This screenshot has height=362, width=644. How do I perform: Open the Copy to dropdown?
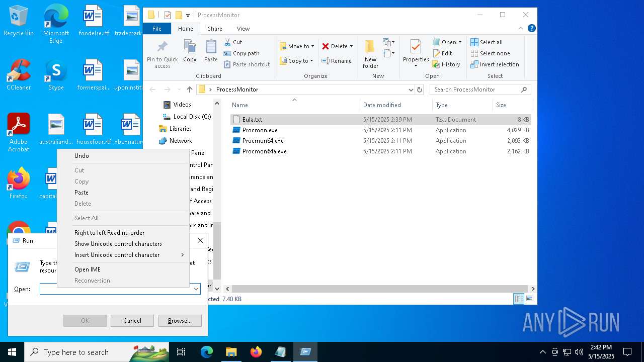pyautogui.click(x=296, y=61)
